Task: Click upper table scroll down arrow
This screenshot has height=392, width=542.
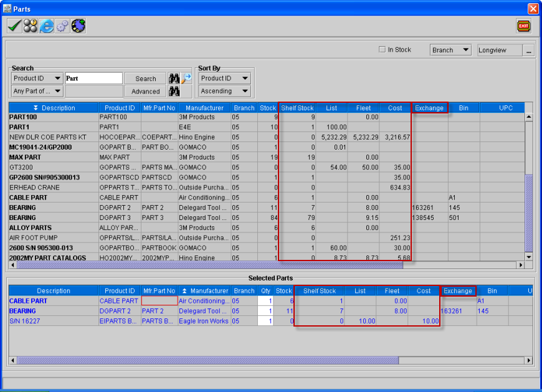Action: (x=529, y=257)
